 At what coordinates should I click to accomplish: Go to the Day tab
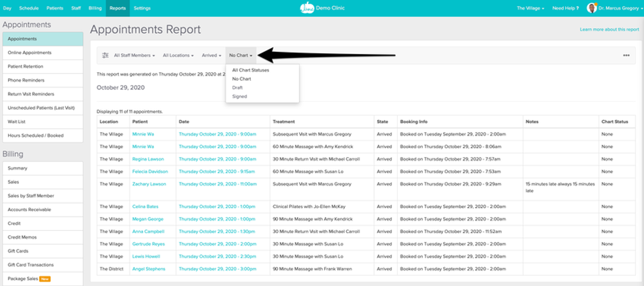(7, 8)
